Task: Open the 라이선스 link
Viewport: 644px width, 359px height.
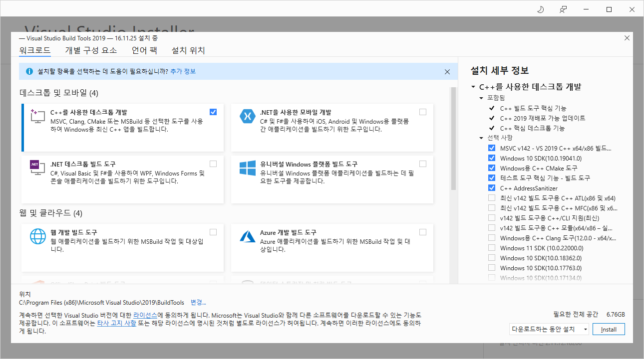Action: click(x=145, y=315)
